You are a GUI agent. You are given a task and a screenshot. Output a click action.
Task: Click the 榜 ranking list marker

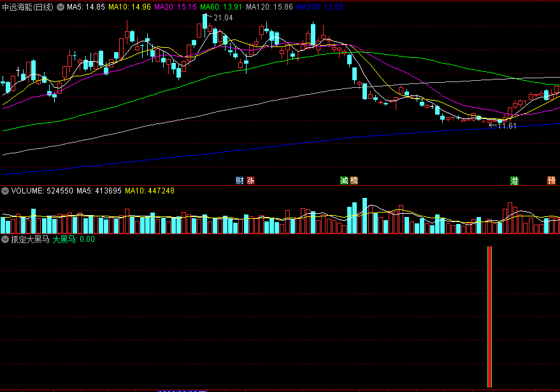(x=354, y=181)
